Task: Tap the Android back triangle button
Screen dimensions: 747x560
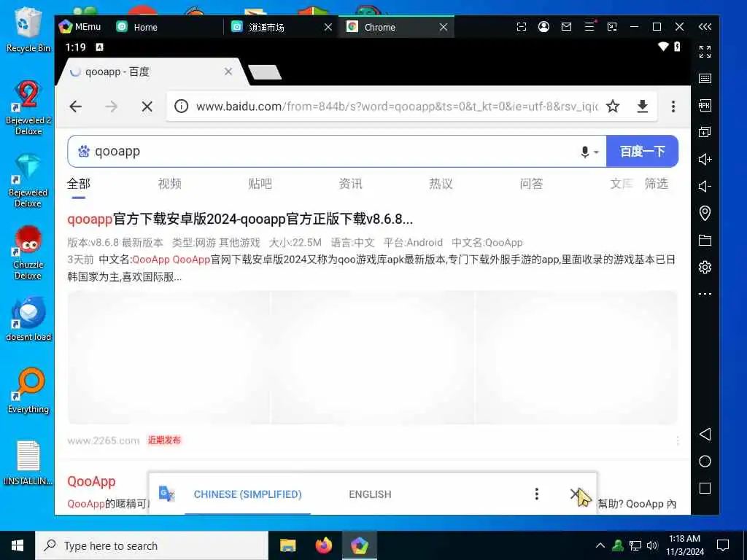Action: coord(705,435)
